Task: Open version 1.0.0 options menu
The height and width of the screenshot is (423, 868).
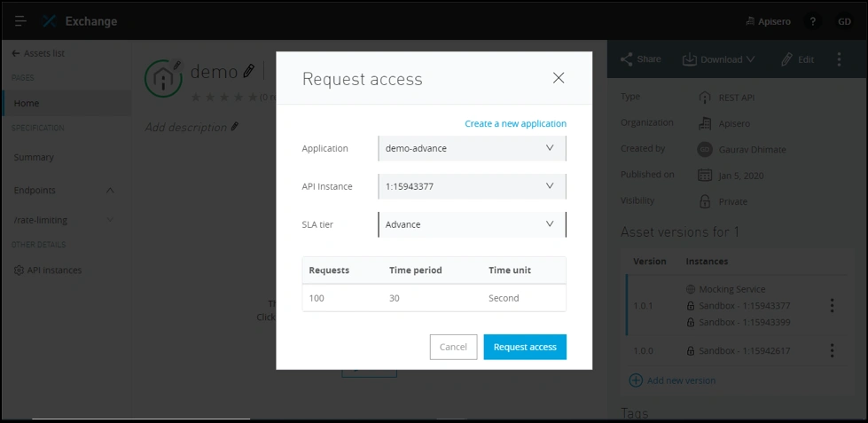Action: 832,351
